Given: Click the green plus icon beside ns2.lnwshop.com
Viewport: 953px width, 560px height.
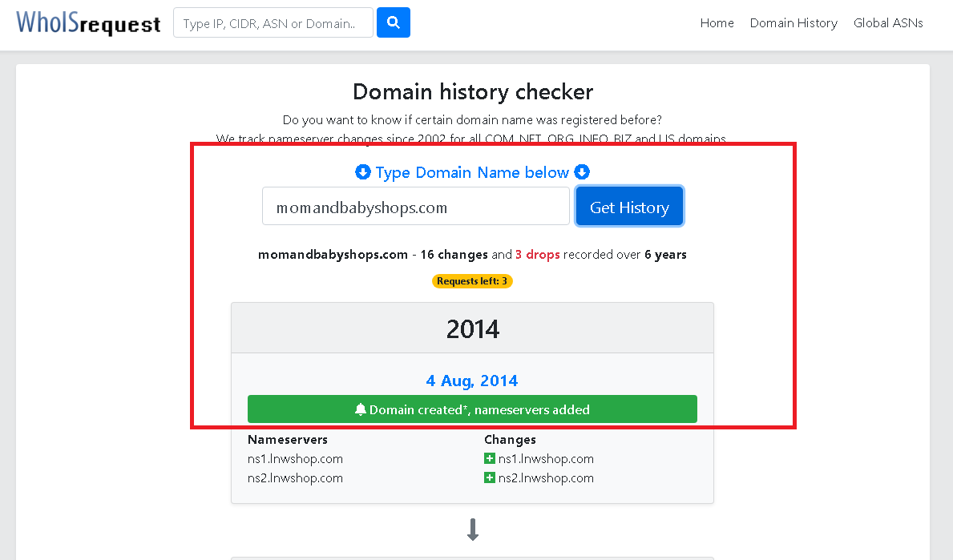Looking at the screenshot, I should tap(489, 477).
